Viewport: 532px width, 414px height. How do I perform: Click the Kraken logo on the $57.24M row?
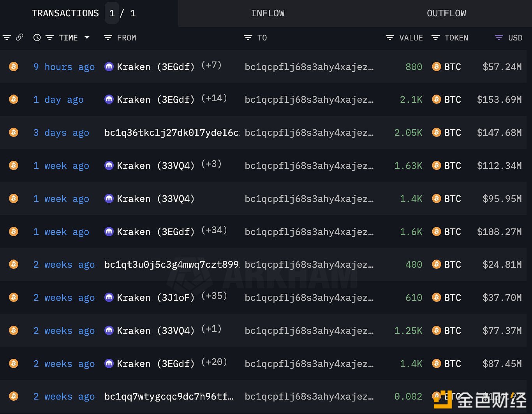pos(109,67)
